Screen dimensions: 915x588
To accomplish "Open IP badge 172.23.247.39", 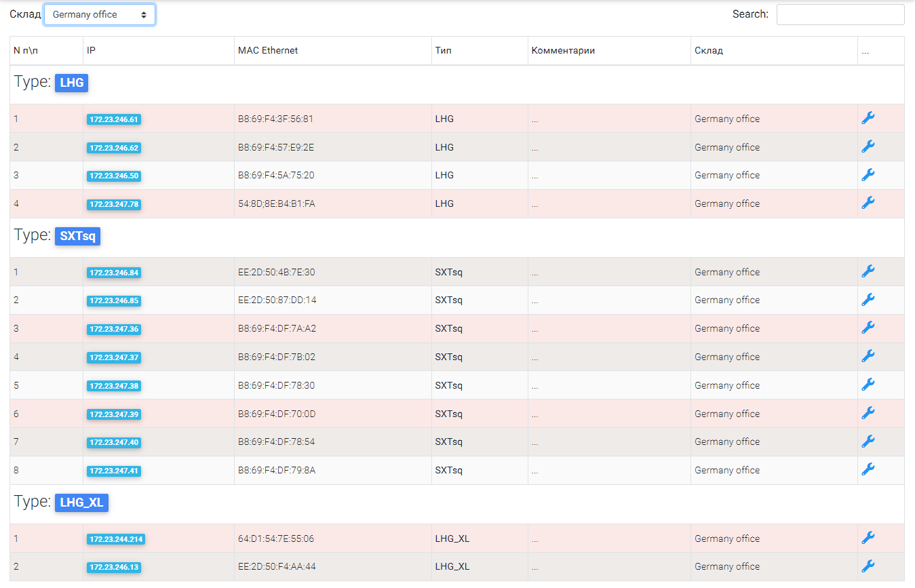I will (x=114, y=414).
